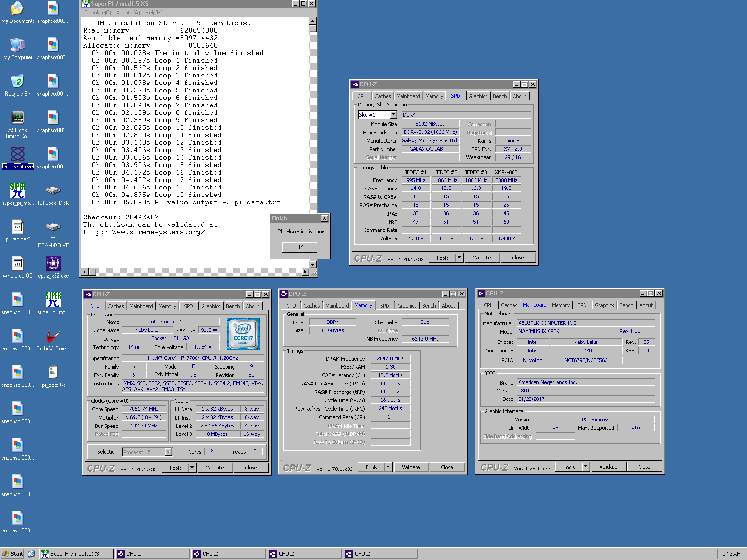Open SPD tab in Mainboard window
Viewport: 747px width, 560px height.
[x=582, y=305]
